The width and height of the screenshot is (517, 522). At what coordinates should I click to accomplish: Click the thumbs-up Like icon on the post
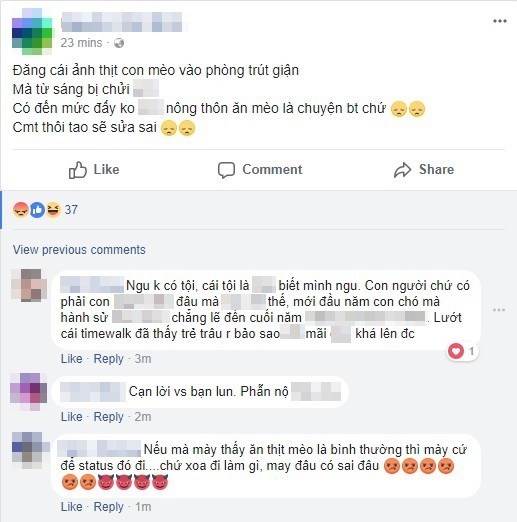(77, 170)
